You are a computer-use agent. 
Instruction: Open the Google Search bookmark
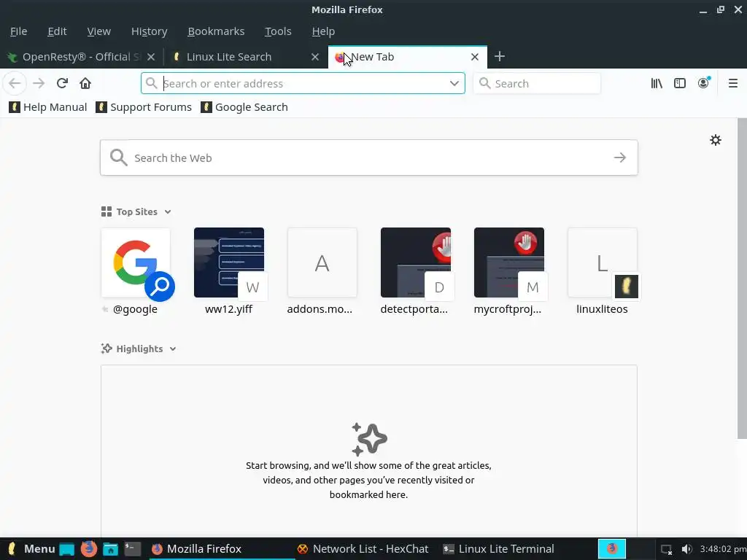click(x=244, y=107)
